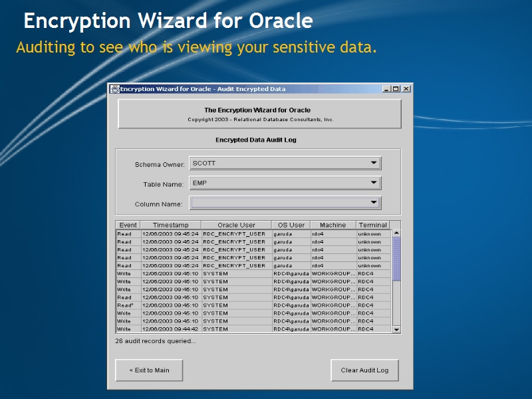Expand the empty Column Name dropdown
This screenshot has width=532, height=399.
(285, 203)
